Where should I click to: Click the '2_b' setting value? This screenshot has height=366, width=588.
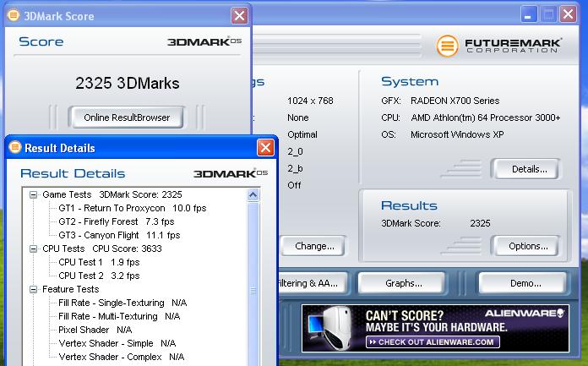pyautogui.click(x=295, y=168)
